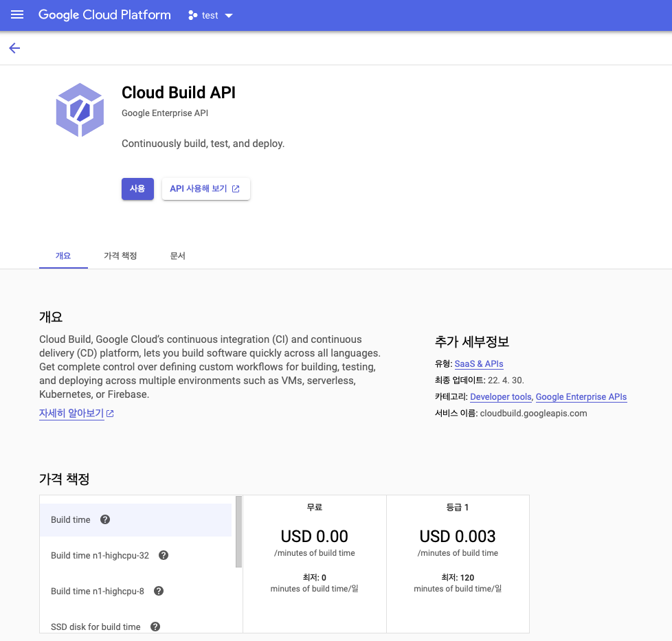
Task: Click the 최저: 120 minimum value
Action: click(458, 578)
